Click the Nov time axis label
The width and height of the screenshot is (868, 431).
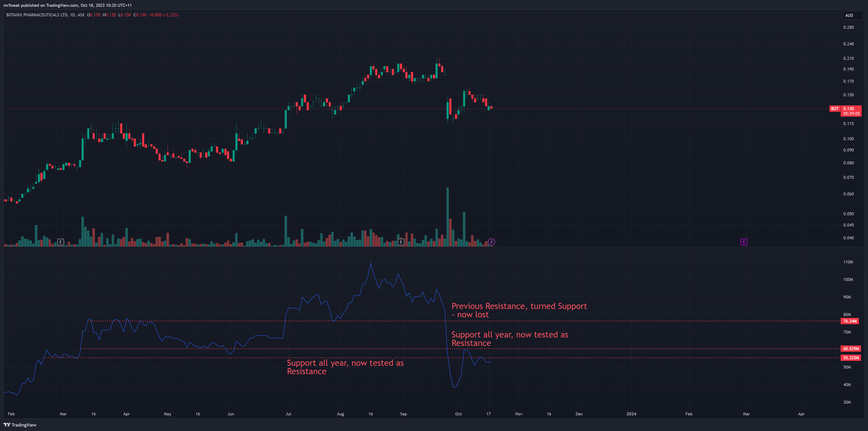pyautogui.click(x=519, y=414)
